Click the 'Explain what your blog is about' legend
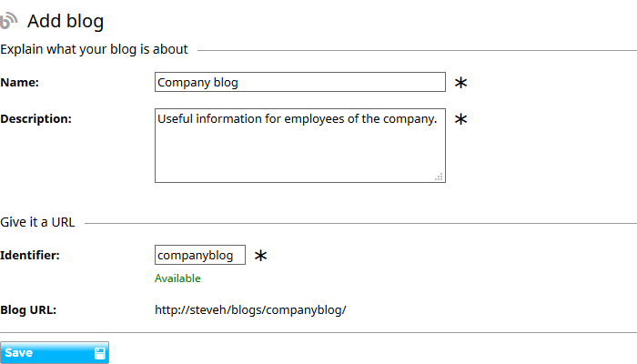 tap(94, 49)
